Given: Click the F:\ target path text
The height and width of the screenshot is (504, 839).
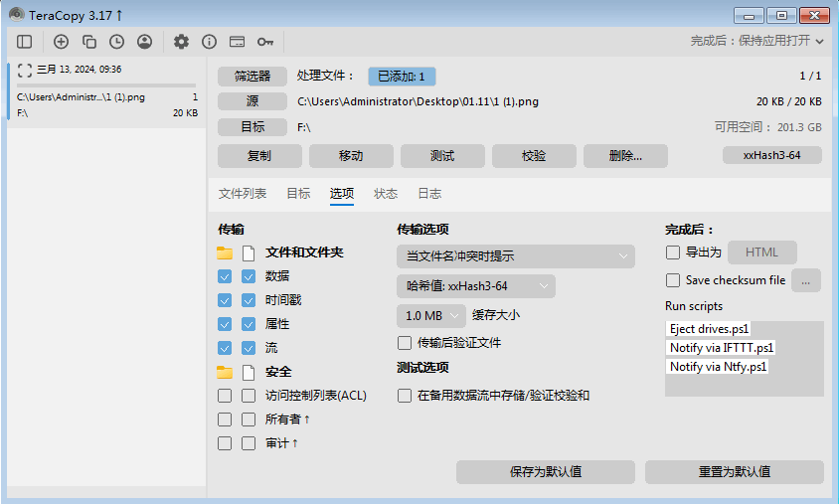Looking at the screenshot, I should tap(304, 127).
